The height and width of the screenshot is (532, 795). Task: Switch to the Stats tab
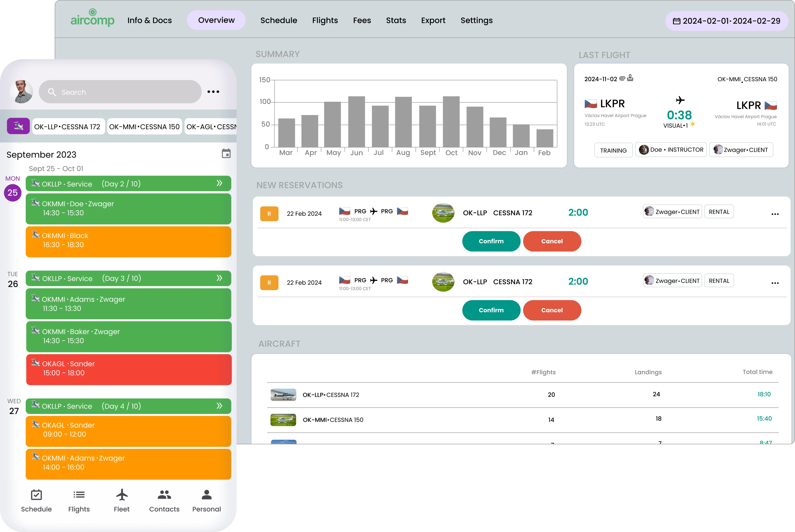[x=395, y=21]
